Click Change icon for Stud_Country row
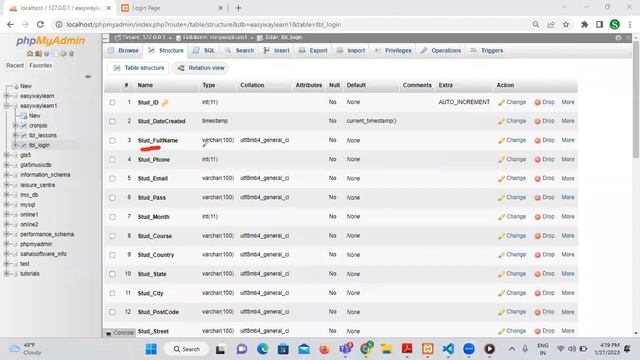This screenshot has height=360, width=640. tap(502, 255)
